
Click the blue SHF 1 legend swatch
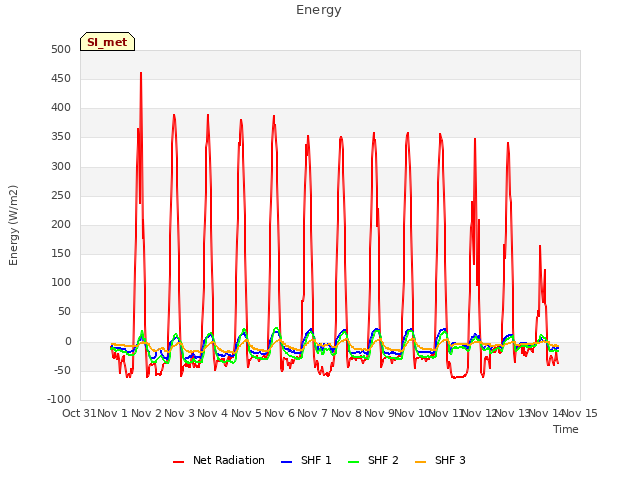287,462
